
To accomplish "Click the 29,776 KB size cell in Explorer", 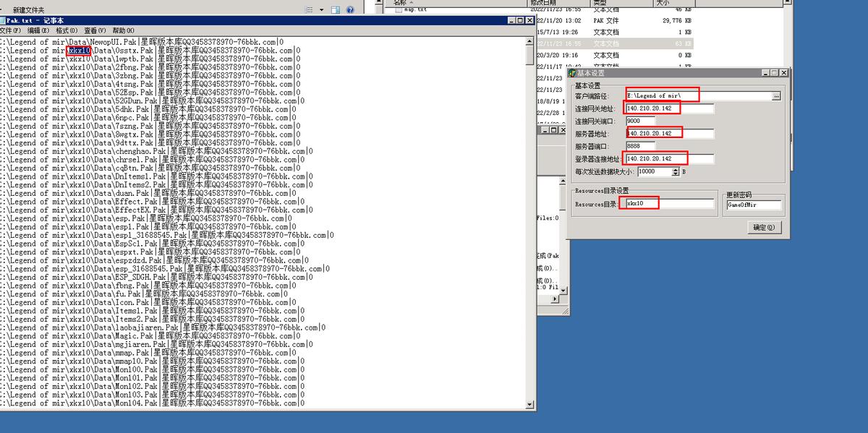I will (x=677, y=21).
